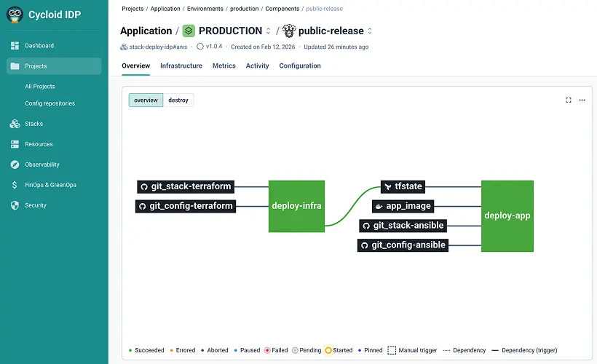Open the pipeline three-dot options menu

click(x=582, y=100)
